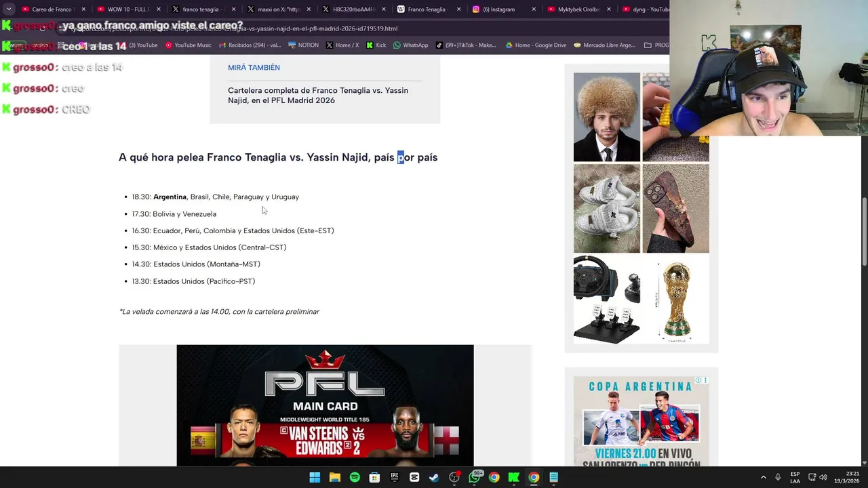Show hidden system tray icons

[763, 477]
